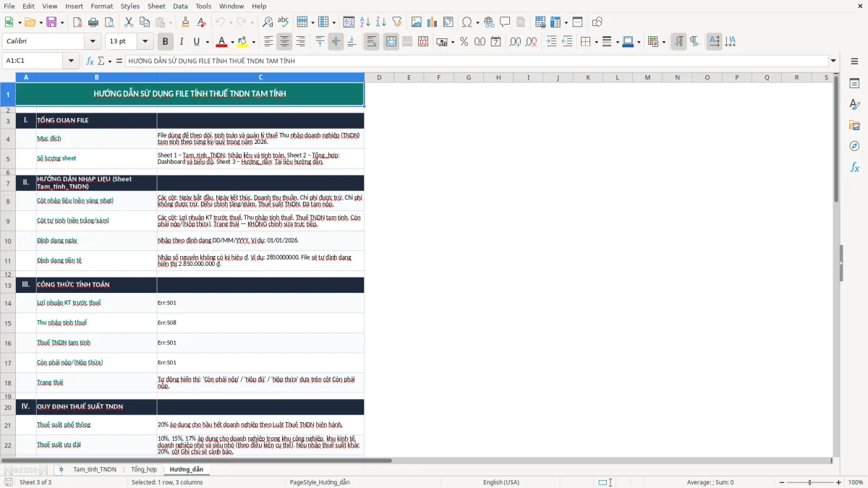Click the Increase Indent icon
Viewport: 868px width, 488px height.
(551, 42)
